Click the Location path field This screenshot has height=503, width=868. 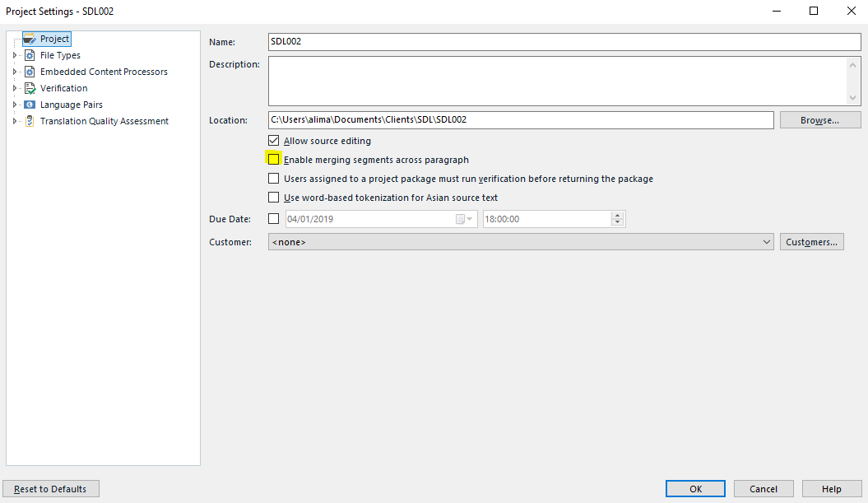tap(521, 120)
